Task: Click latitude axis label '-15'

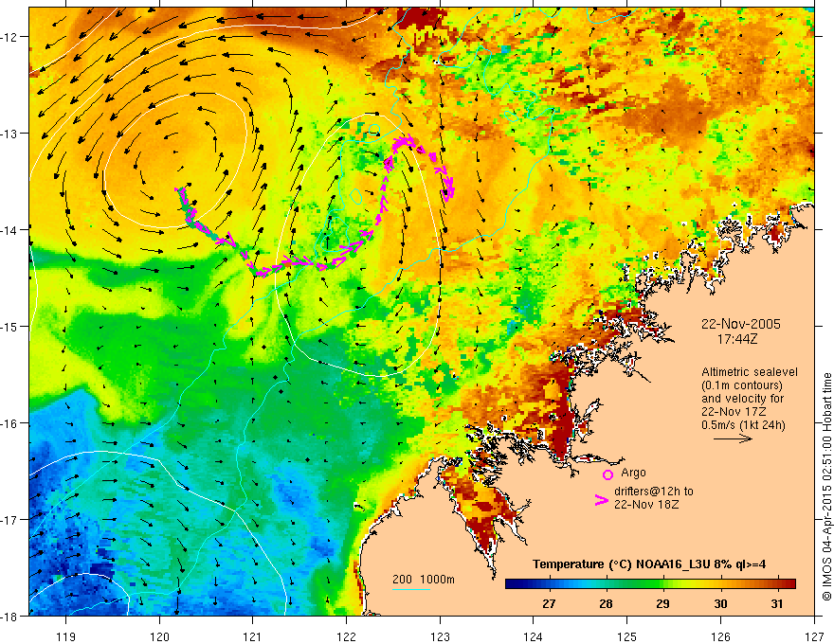Action: point(10,326)
